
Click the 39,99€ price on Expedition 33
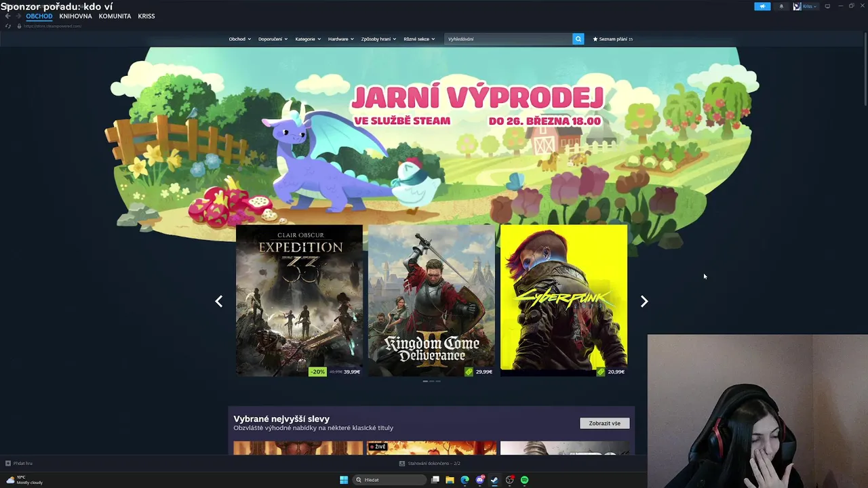click(x=352, y=371)
